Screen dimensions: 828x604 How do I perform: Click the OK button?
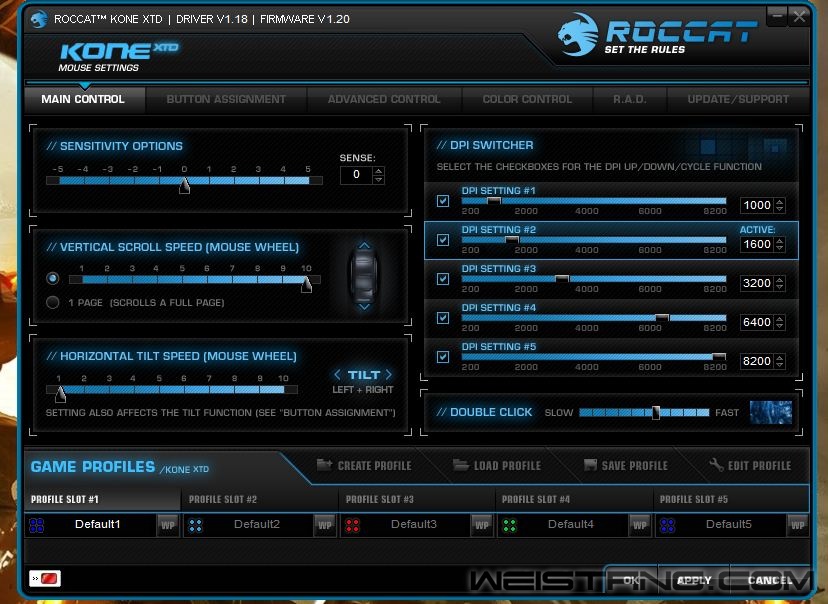[x=632, y=580]
